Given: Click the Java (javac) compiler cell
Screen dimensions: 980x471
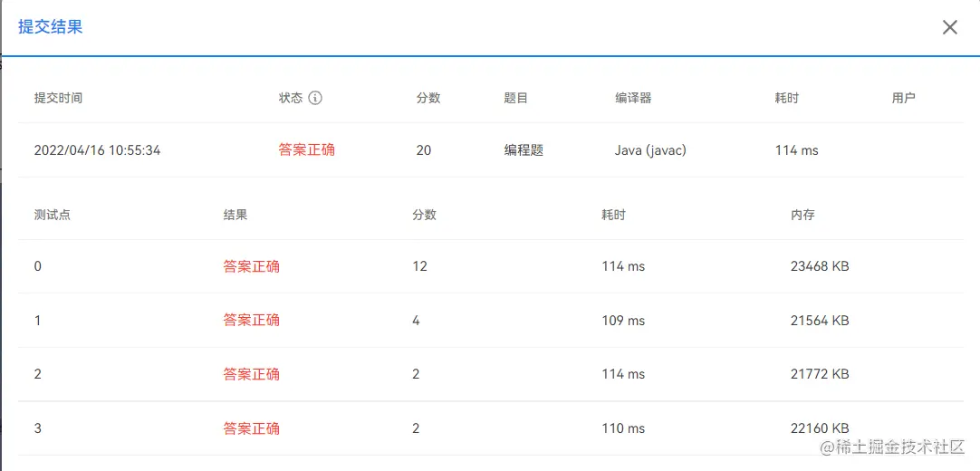Looking at the screenshot, I should 650,150.
